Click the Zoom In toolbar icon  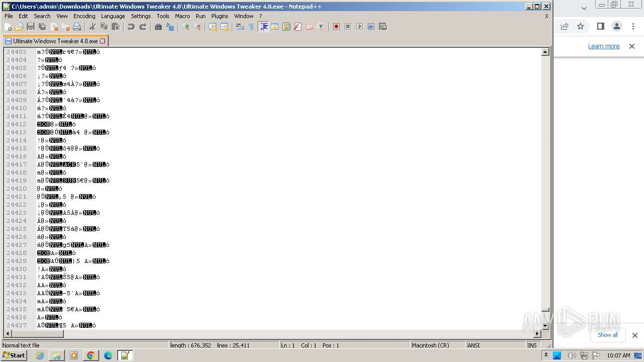point(186,27)
